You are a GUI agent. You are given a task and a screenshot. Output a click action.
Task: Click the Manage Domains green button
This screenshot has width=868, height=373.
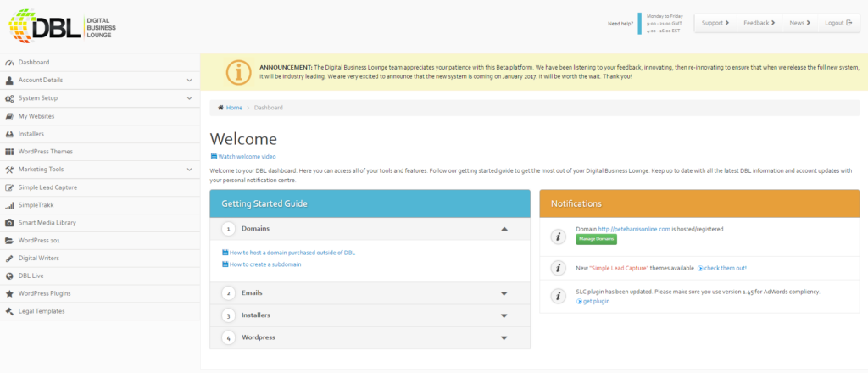tap(596, 239)
